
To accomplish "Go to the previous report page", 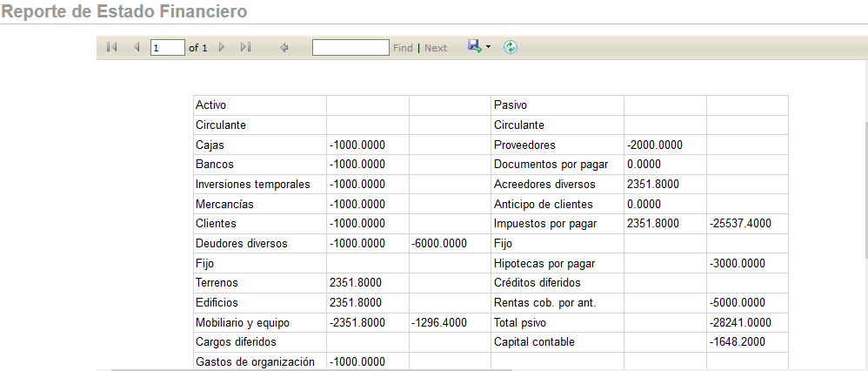I will (x=137, y=48).
